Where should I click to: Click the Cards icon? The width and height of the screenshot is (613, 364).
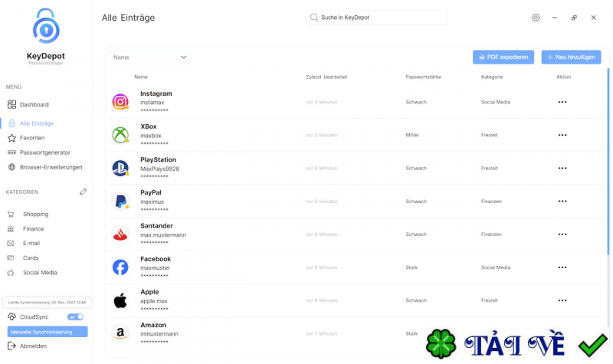coord(11,258)
